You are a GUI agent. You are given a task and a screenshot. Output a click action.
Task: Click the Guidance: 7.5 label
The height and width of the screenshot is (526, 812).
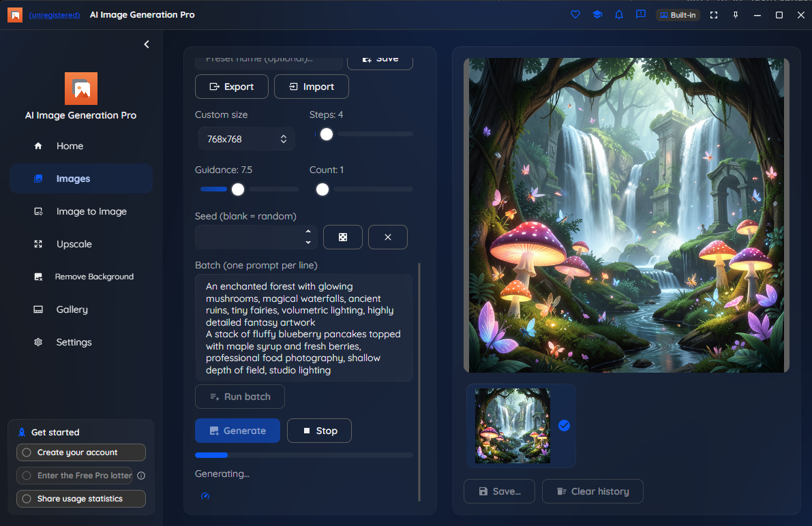point(224,170)
